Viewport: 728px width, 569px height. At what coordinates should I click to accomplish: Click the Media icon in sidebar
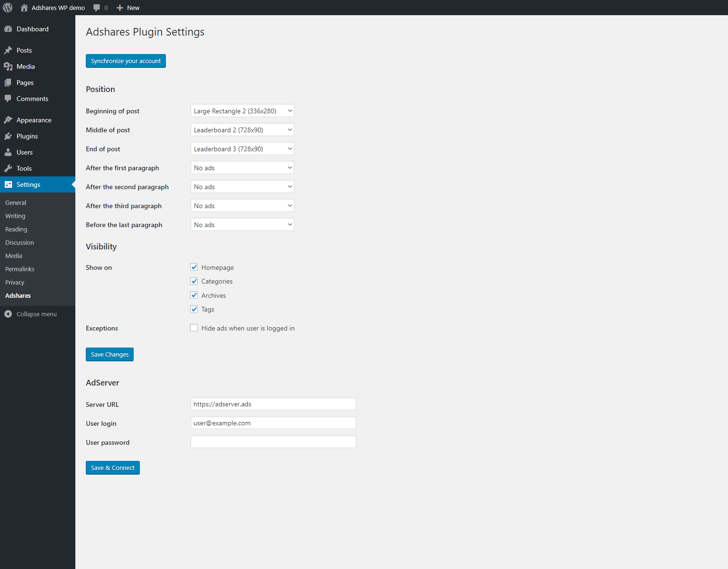coord(8,66)
